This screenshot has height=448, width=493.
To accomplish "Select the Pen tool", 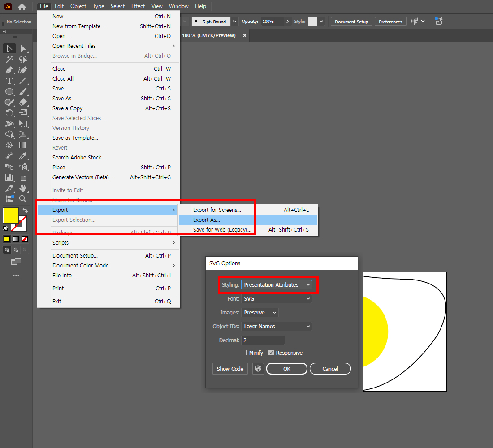I will click(x=9, y=70).
